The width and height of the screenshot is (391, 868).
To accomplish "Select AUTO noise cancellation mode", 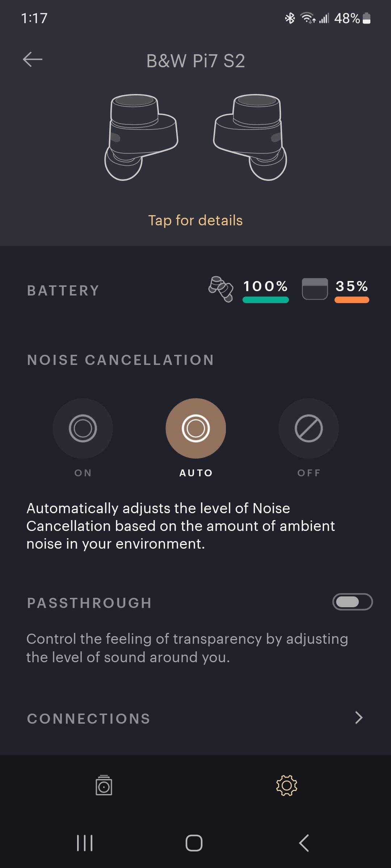I will point(195,428).
